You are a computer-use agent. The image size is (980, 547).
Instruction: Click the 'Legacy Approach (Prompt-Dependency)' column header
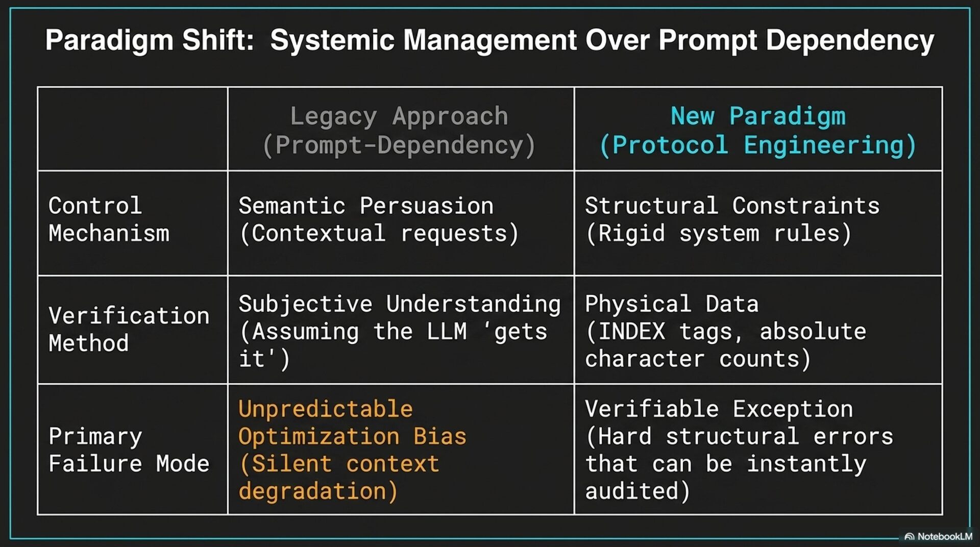point(401,129)
